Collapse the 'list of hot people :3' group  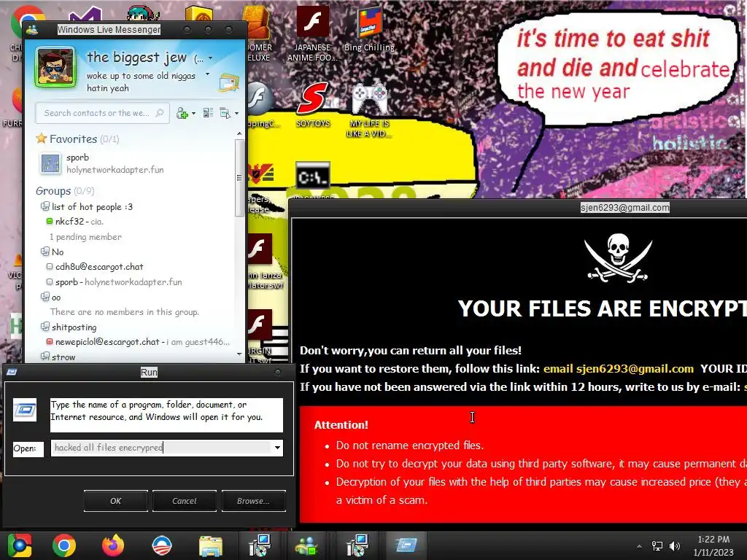[87, 206]
